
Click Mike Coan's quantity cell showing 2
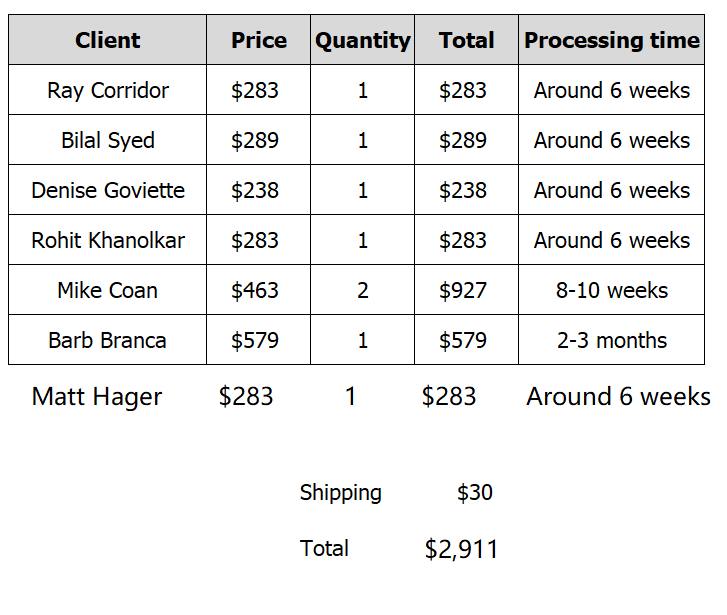pos(362,290)
